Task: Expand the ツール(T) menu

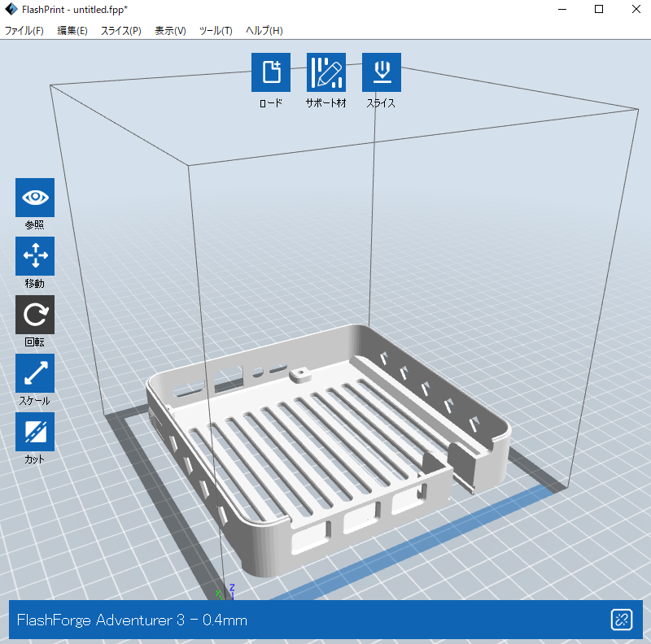Action: point(216,31)
